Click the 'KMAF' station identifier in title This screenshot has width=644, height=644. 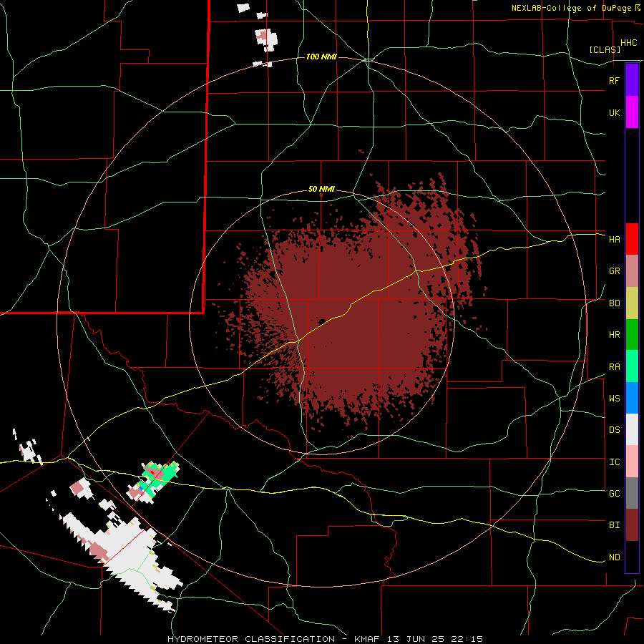(367, 639)
